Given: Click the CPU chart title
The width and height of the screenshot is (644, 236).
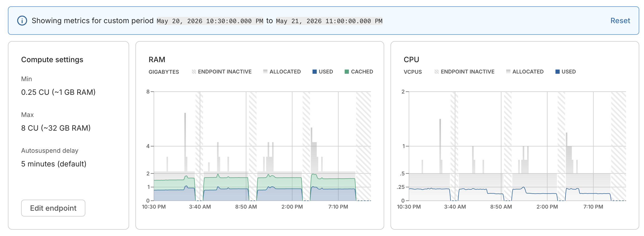Looking at the screenshot, I should click(411, 60).
